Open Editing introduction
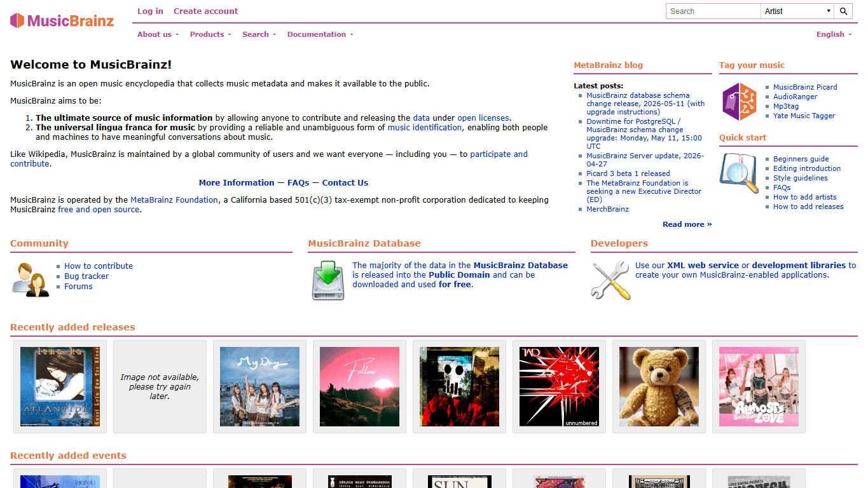 point(807,168)
